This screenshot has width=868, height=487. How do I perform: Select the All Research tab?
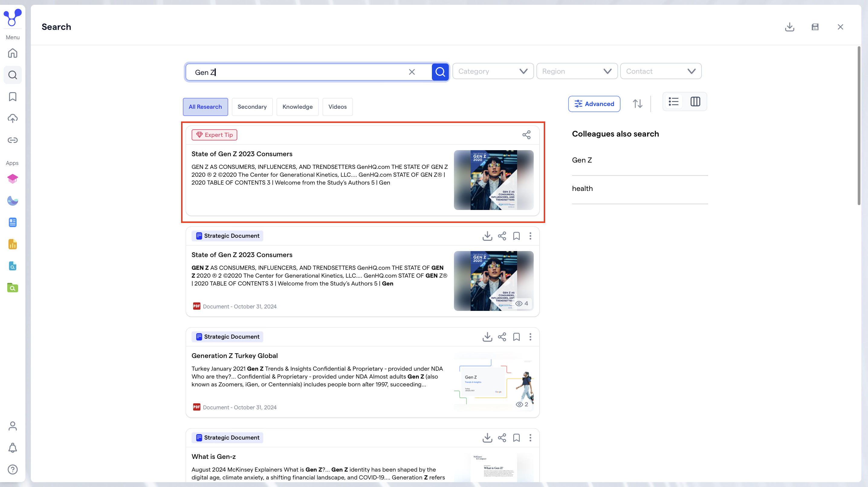pyautogui.click(x=205, y=107)
